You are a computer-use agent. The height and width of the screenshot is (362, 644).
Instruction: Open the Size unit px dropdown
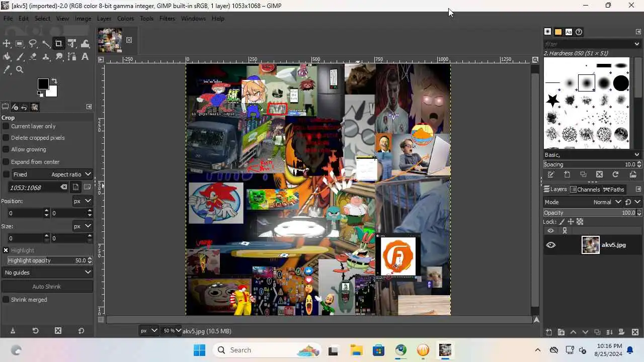83,226
